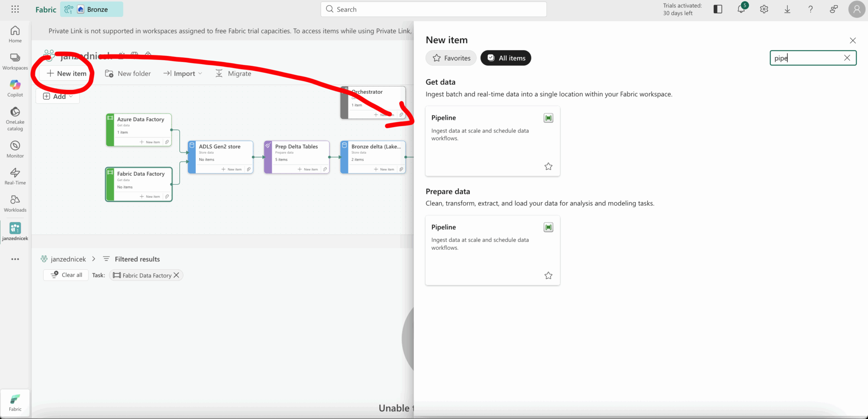Click Fabric experience switcher at bottom left
The width and height of the screenshot is (868, 419).
coord(15,402)
